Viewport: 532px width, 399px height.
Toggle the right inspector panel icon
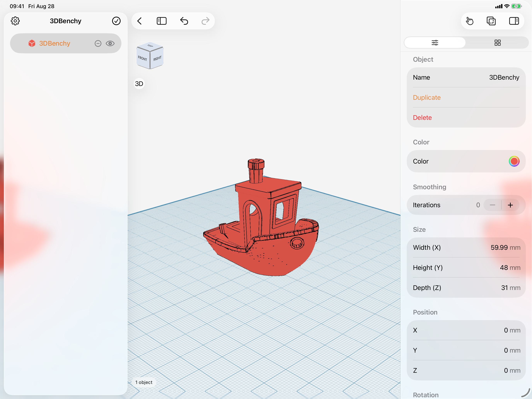click(x=514, y=21)
